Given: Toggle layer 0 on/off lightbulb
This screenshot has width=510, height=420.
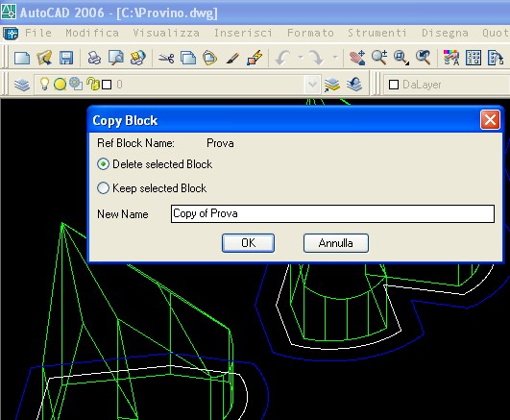Looking at the screenshot, I should pos(44,85).
